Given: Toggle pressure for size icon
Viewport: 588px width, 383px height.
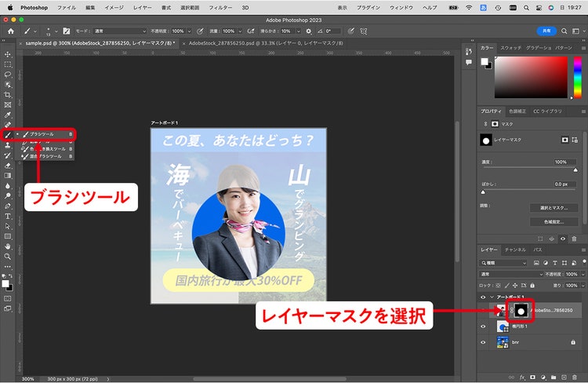Looking at the screenshot, I should pyautogui.click(x=350, y=31).
